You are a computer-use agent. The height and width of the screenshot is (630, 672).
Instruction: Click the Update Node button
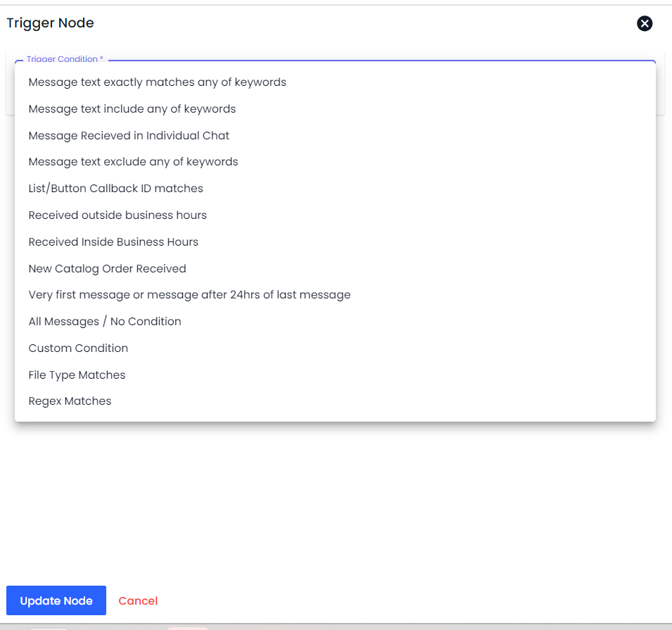click(56, 600)
